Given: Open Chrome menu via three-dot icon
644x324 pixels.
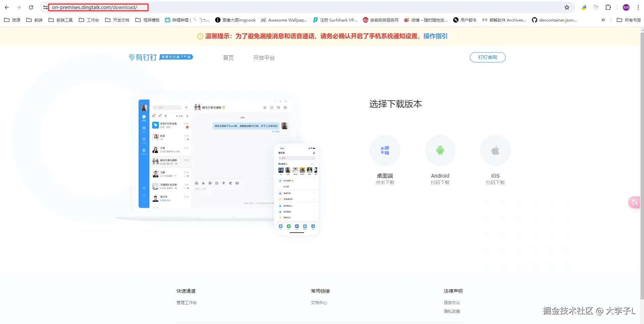Looking at the screenshot, I should (638, 7).
